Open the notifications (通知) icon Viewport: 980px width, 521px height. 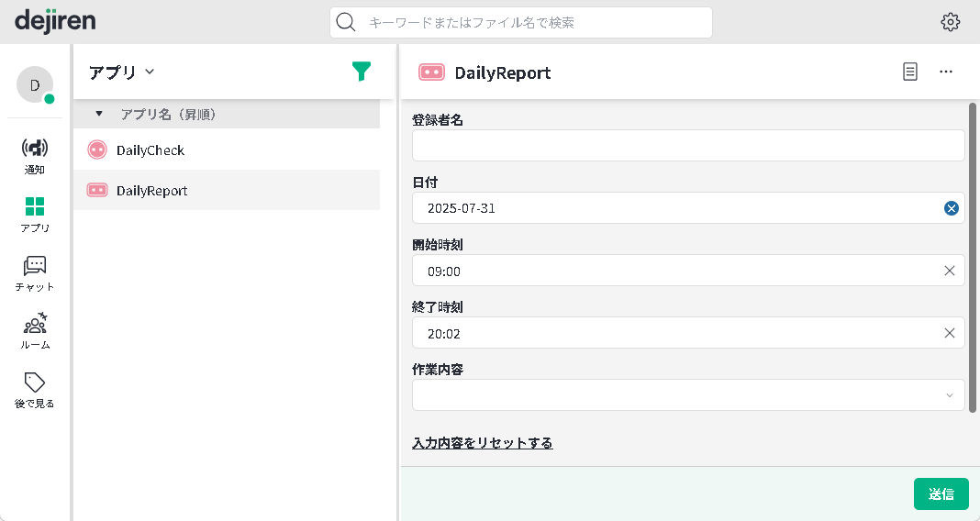click(x=34, y=149)
